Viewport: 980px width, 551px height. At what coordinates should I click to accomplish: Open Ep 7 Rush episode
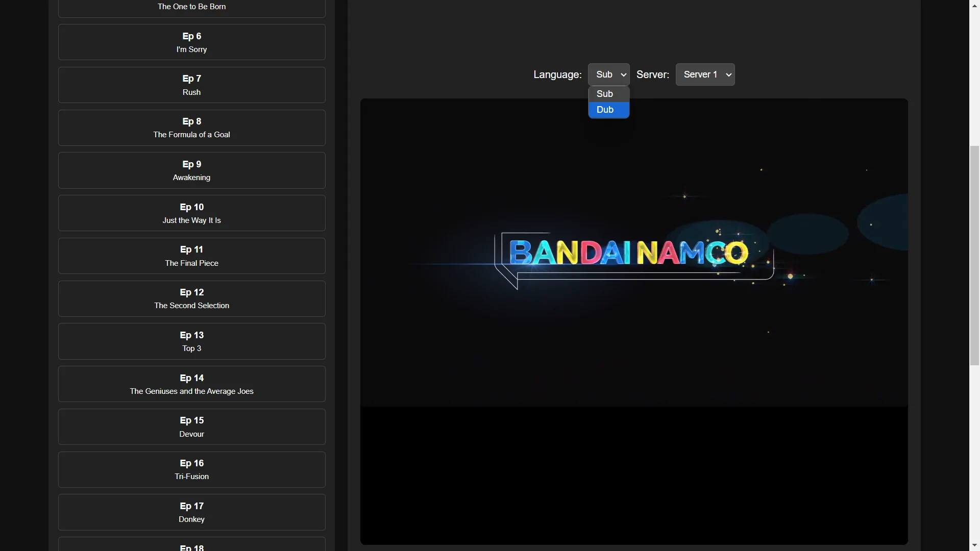click(x=191, y=85)
